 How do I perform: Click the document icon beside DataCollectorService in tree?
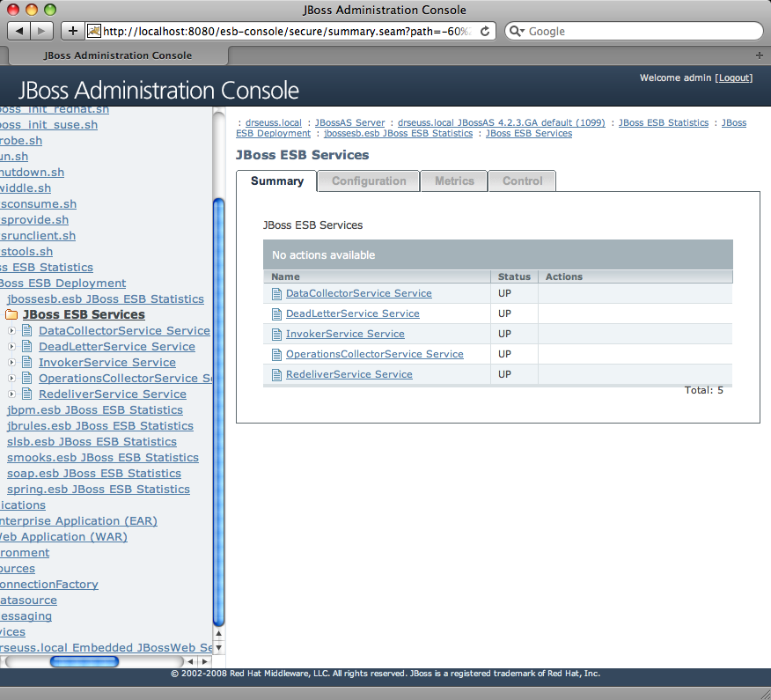[27, 330]
